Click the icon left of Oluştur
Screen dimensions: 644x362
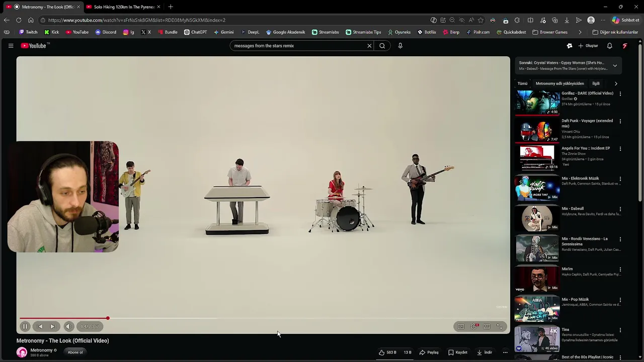click(570, 46)
